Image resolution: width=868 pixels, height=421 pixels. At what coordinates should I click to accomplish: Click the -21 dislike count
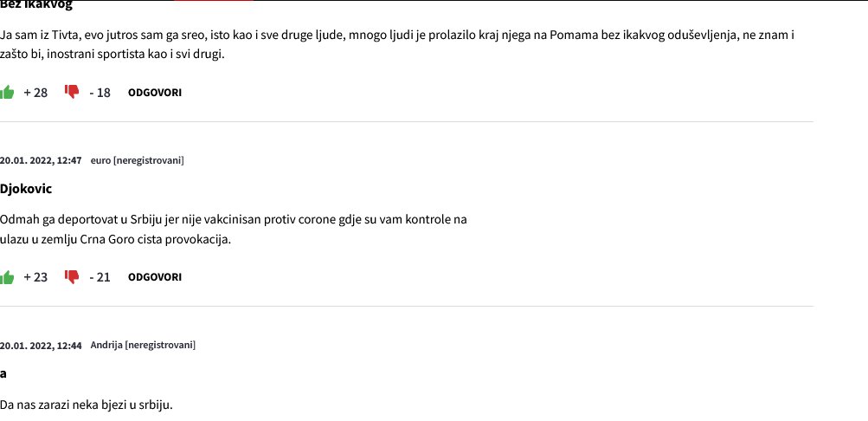point(100,278)
